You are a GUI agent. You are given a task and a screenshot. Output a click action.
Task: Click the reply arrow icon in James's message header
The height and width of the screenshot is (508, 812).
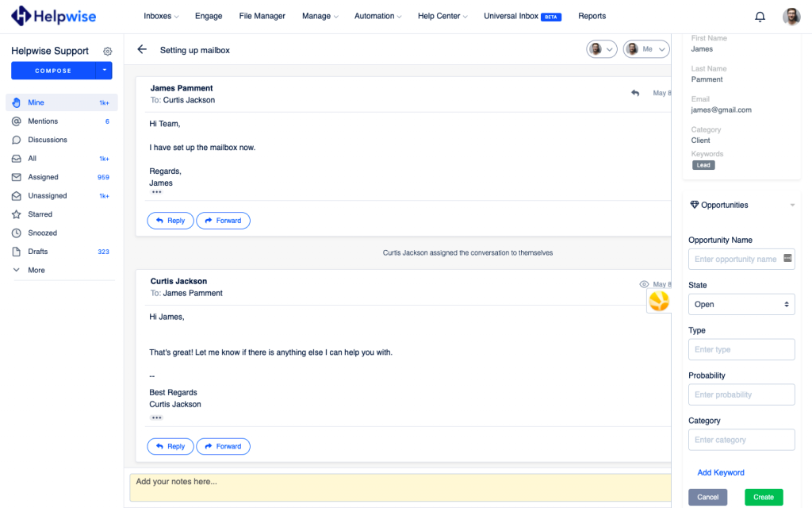click(x=635, y=93)
